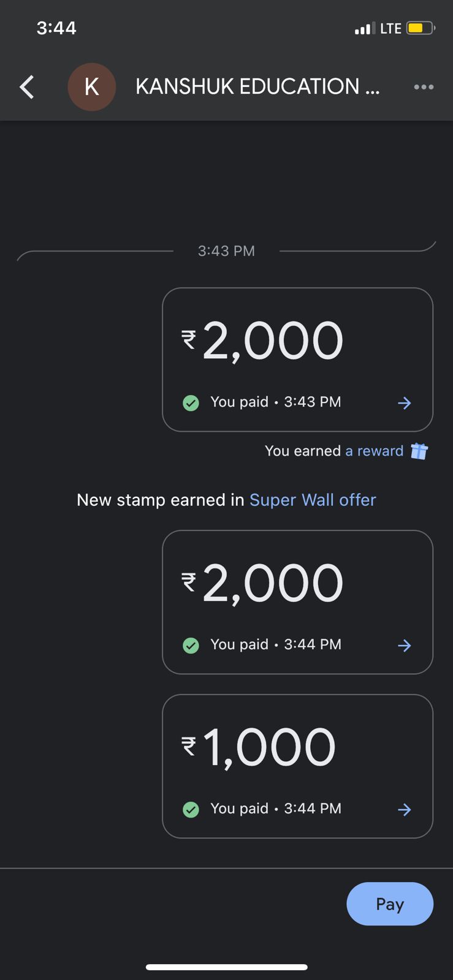Tap the battery icon in status bar

421,28
